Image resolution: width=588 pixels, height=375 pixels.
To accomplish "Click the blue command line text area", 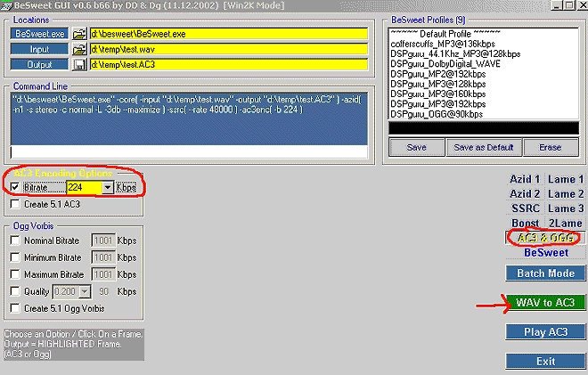I will coord(189,118).
